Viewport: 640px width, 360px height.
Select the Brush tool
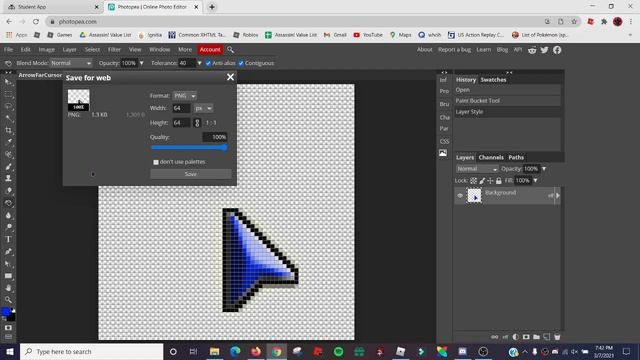point(8,167)
